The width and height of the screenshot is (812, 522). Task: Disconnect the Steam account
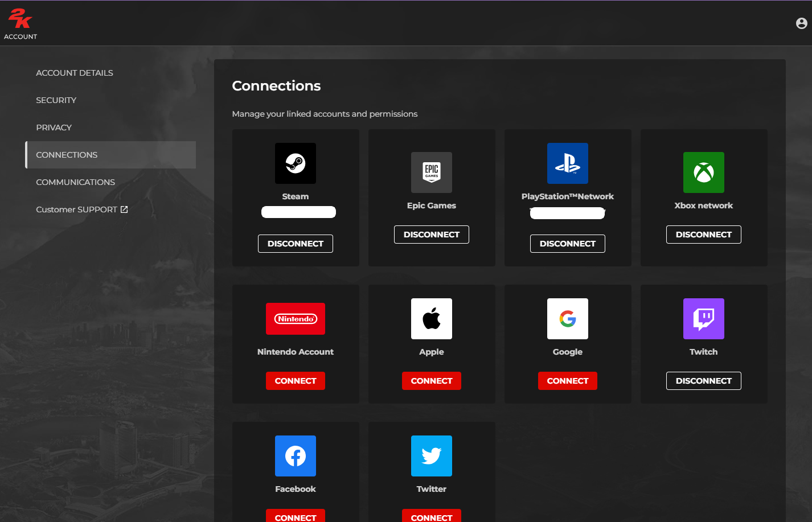pos(295,244)
